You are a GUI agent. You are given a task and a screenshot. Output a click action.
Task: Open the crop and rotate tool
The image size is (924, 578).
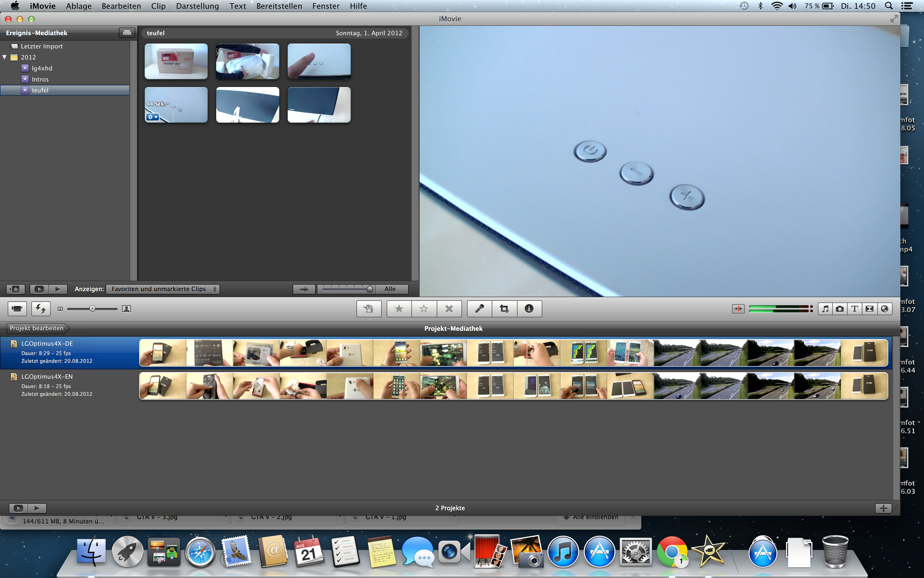pyautogui.click(x=504, y=309)
